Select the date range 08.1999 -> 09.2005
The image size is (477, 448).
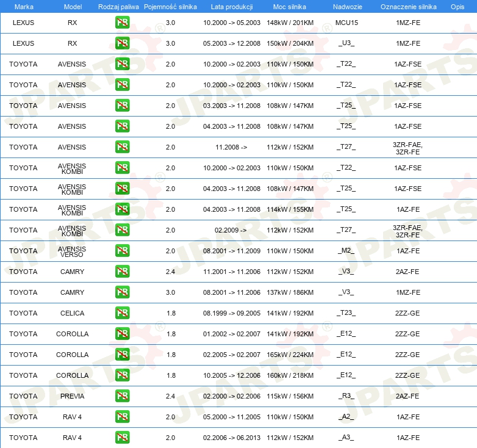click(x=232, y=313)
